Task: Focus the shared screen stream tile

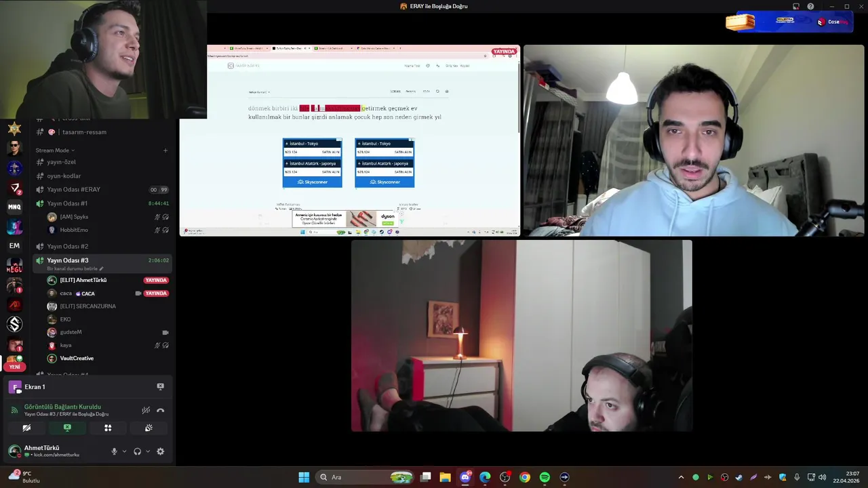Action: pyautogui.click(x=350, y=140)
